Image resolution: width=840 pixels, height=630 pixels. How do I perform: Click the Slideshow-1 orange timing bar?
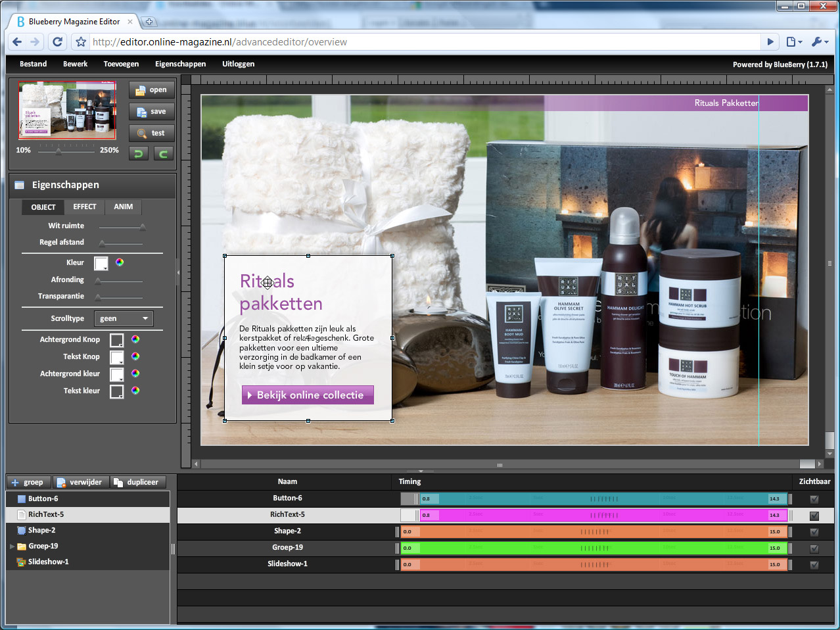click(594, 564)
